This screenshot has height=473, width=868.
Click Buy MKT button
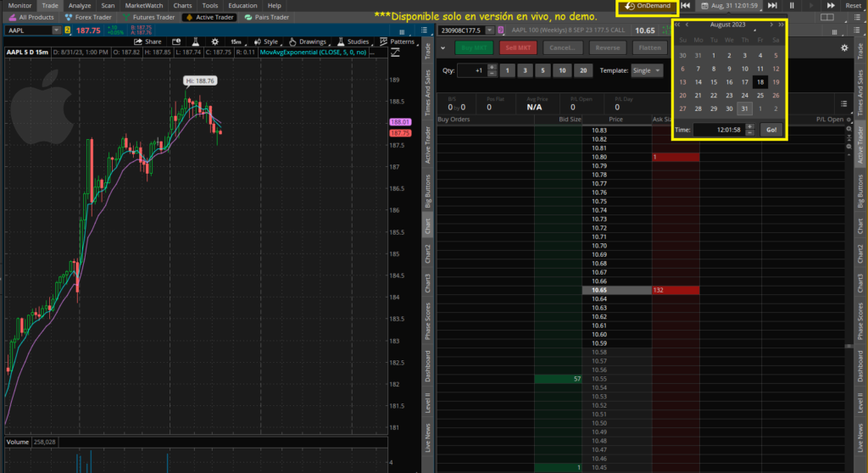pos(474,47)
